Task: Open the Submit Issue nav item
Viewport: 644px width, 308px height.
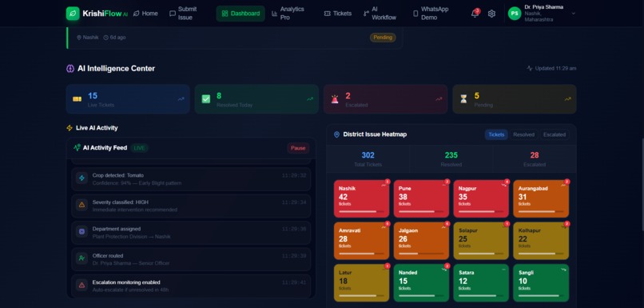Action: coord(183,14)
